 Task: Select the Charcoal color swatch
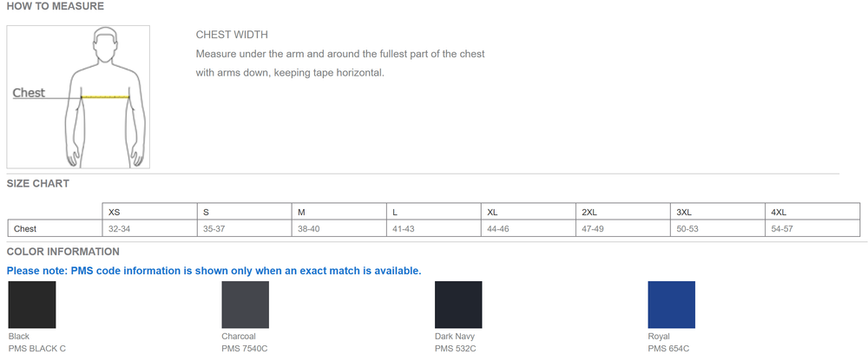pos(245,305)
